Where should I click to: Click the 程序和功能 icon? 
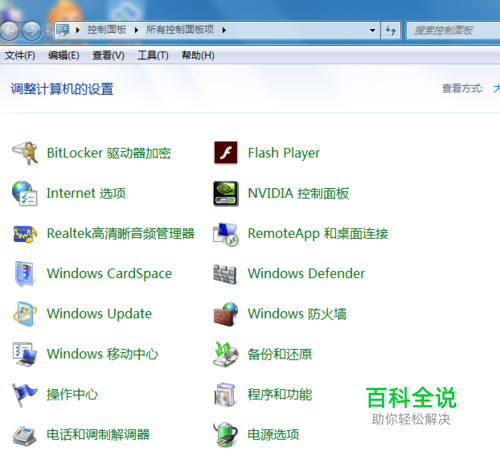click(225, 395)
